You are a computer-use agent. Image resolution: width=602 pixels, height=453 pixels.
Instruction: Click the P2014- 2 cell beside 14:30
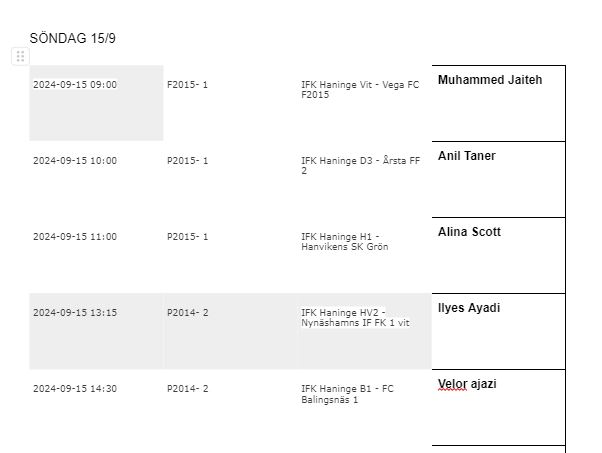point(188,389)
